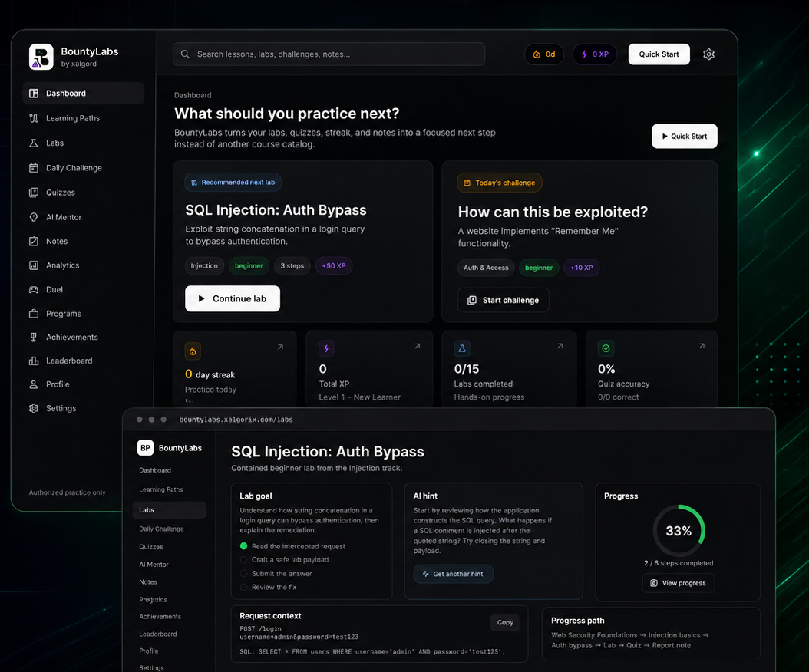The image size is (809, 672).
Task: Click the Analytics chart icon
Action: click(x=34, y=265)
